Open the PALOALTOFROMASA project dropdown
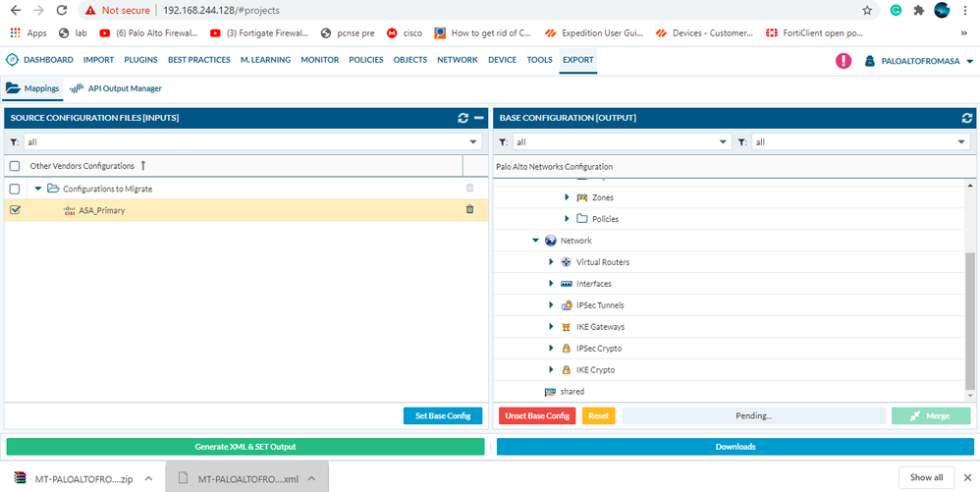This screenshot has width=980, height=492. click(969, 61)
